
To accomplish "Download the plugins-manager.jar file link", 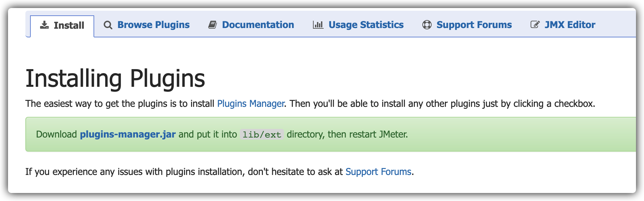I will (x=128, y=134).
